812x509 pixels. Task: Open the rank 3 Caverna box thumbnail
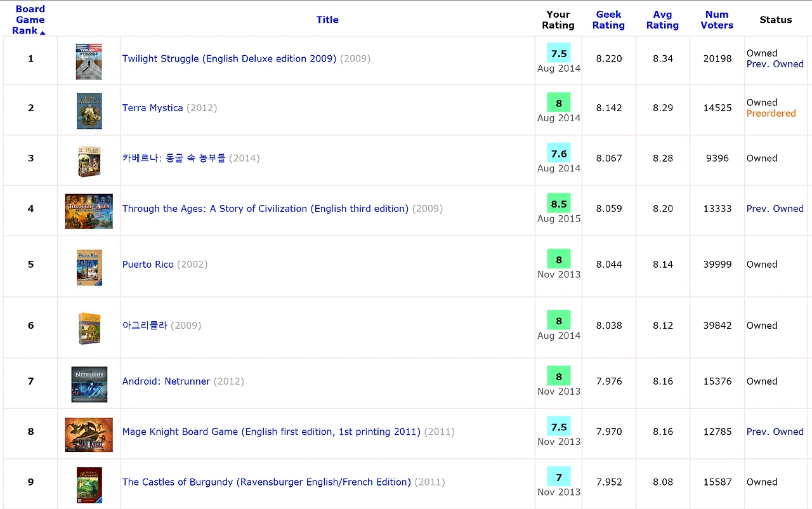click(89, 161)
